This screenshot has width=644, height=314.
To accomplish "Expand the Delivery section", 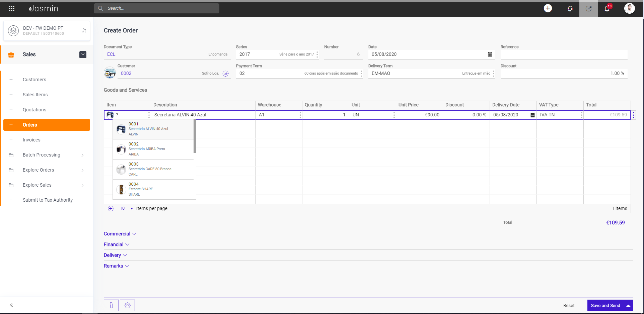I will 115,255.
